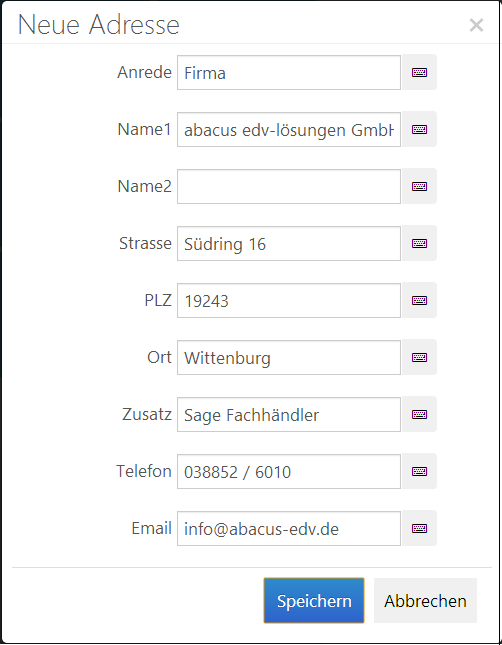Viewport: 502px width, 645px height.
Task: Select the Email field info@abacus-edv.de
Action: (x=289, y=528)
